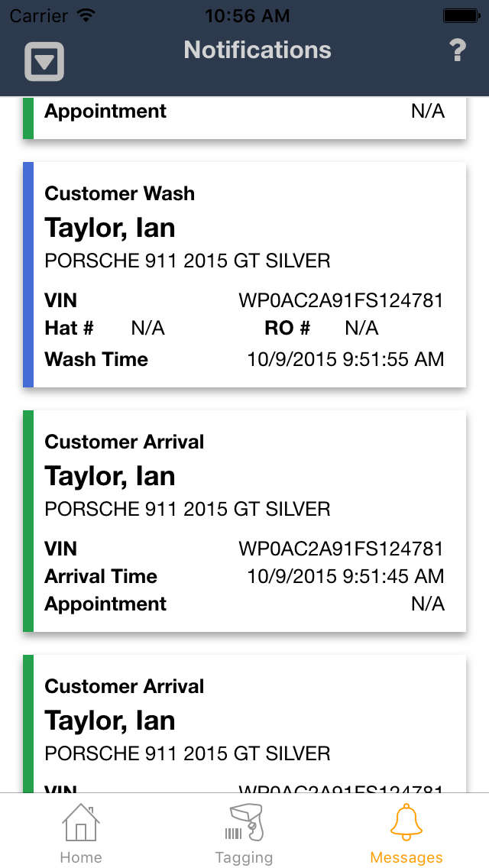Tap the Tagging tab label
Viewport: 489px width, 868px height.
coord(244,857)
